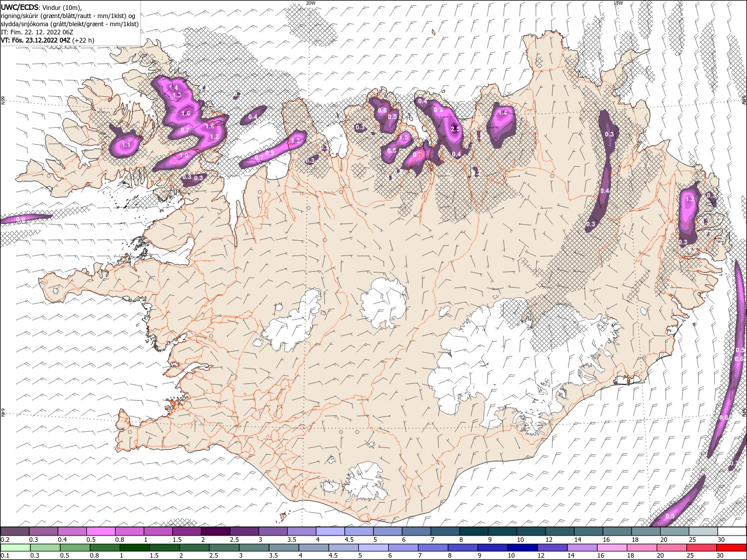Click the bottom-row legend swatch labeled 3
747x560 pixels.
pos(254,548)
